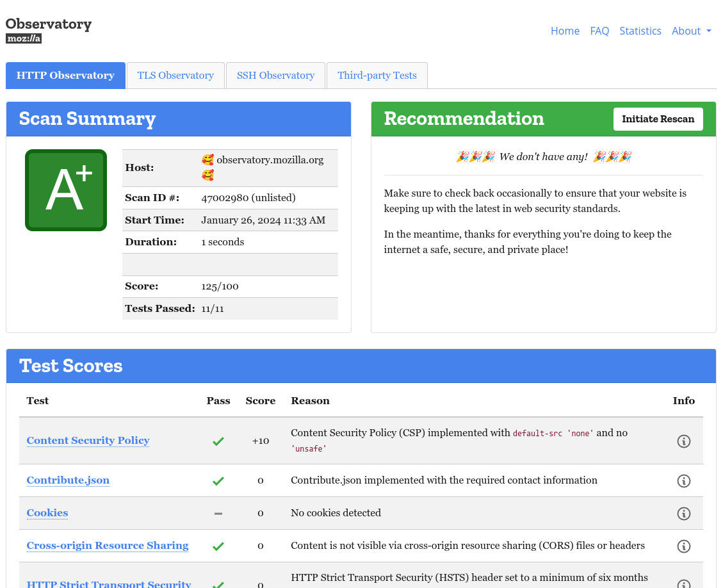
Task: Click the Mozilla Observatory logo
Action: (x=48, y=29)
